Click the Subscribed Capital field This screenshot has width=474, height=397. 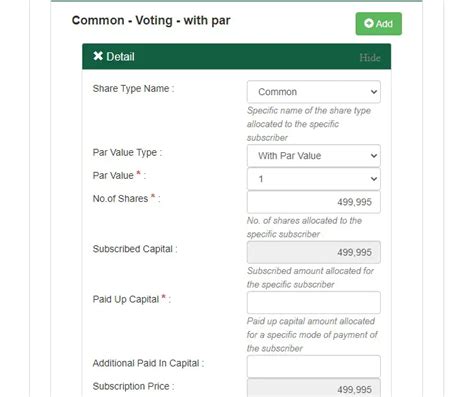click(314, 252)
